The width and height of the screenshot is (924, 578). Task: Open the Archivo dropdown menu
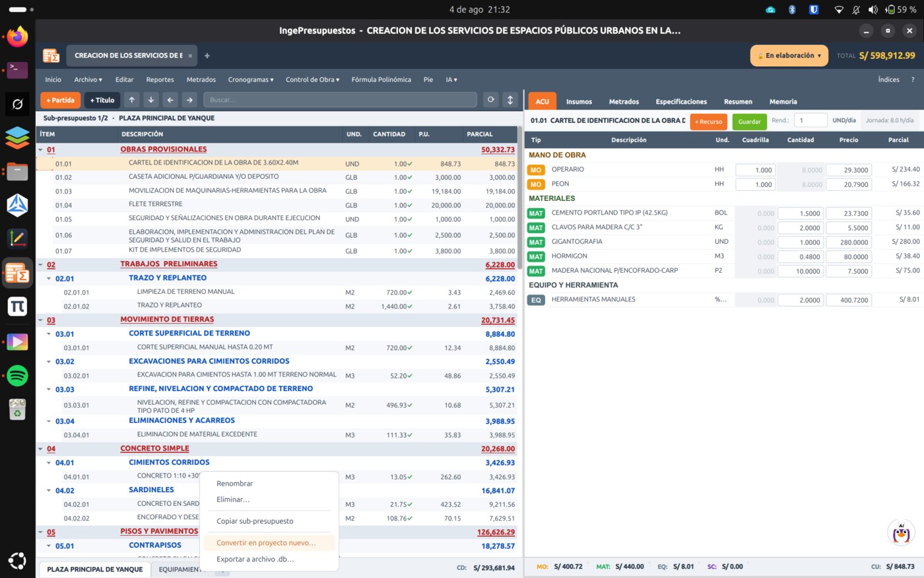[88, 79]
